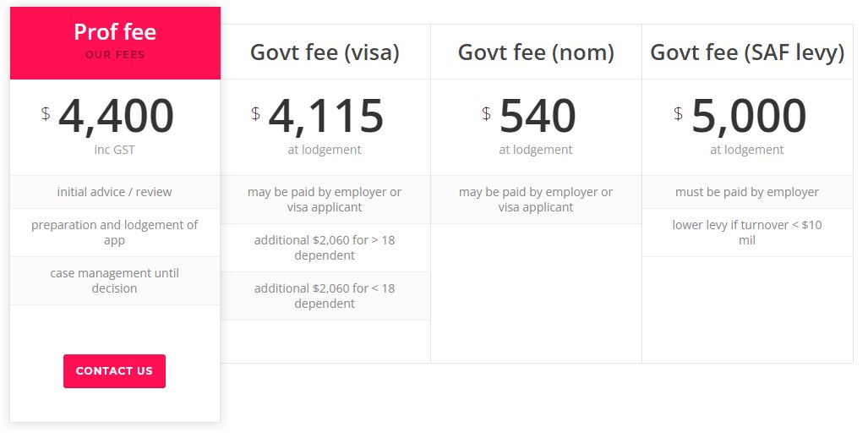The height and width of the screenshot is (433, 868).
Task: Click additional $2,060 for < 18 dependent
Action: click(x=325, y=296)
